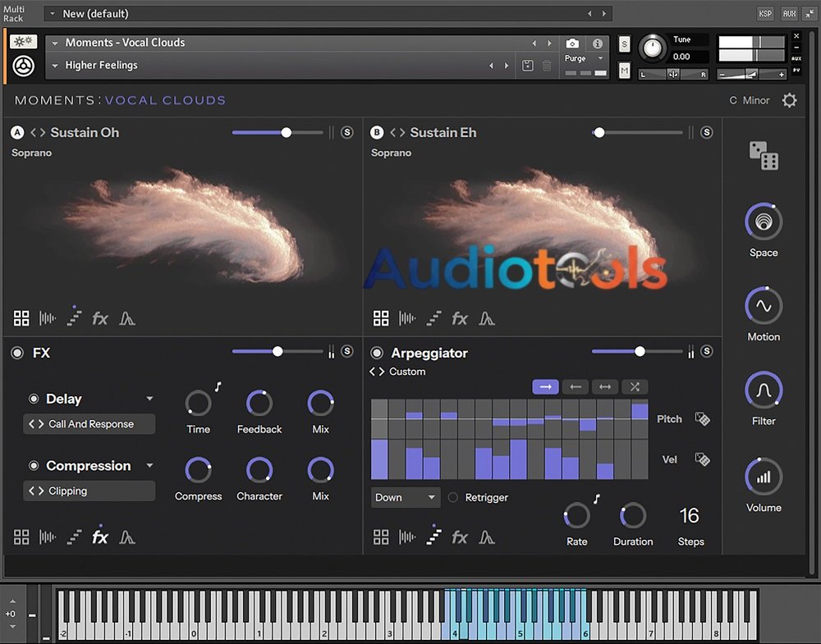
Task: Set arpeggiator direction to forward arrow
Action: (546, 386)
